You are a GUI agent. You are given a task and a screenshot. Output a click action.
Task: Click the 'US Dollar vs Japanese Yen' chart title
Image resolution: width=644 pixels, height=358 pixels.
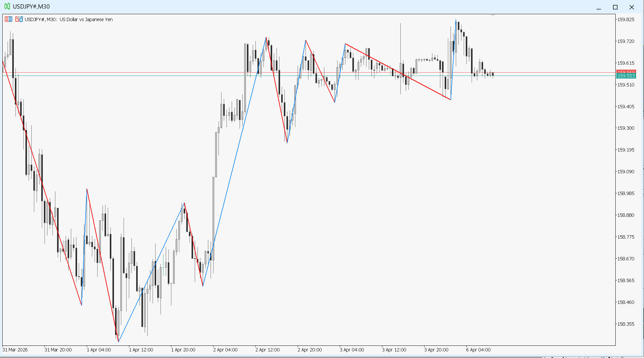click(x=86, y=19)
